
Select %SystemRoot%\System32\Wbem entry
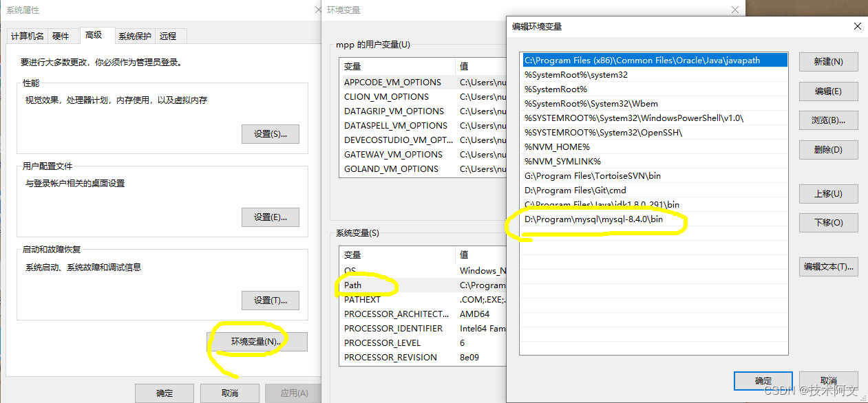point(654,104)
